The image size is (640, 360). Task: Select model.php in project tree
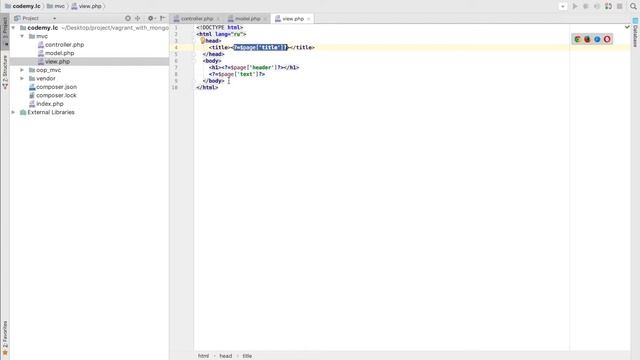59,53
